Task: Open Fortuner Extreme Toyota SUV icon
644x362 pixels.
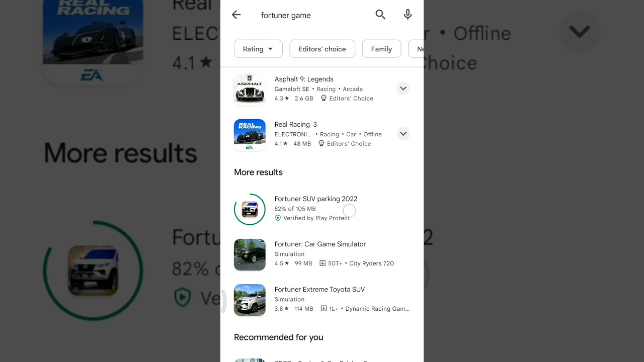Action: click(x=250, y=300)
